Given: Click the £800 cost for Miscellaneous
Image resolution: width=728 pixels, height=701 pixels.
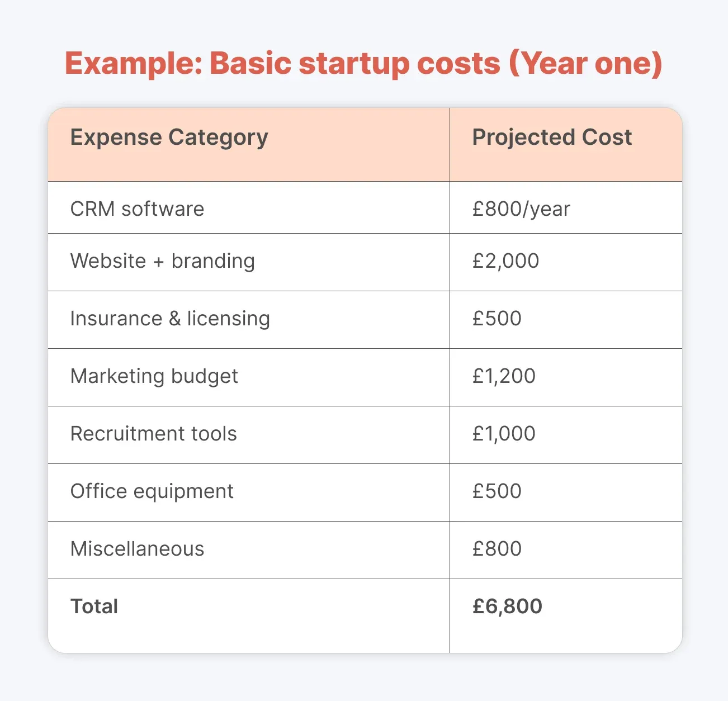Looking at the screenshot, I should click(497, 549).
